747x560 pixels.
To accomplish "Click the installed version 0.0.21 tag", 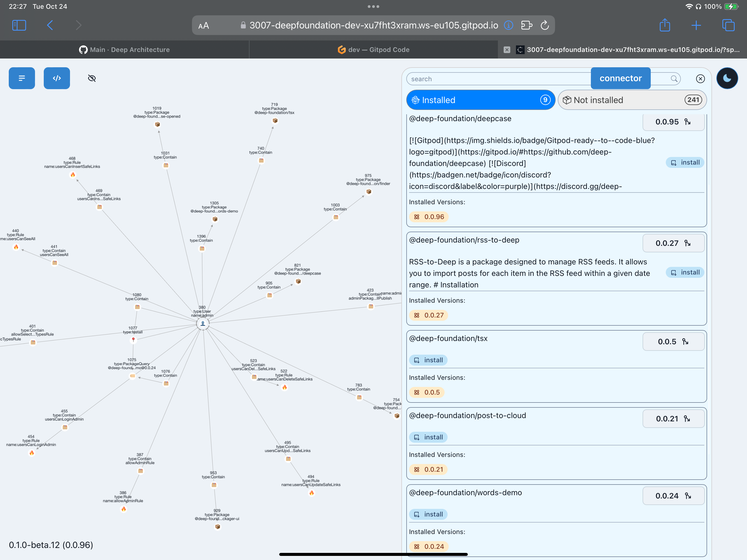I will [428, 469].
